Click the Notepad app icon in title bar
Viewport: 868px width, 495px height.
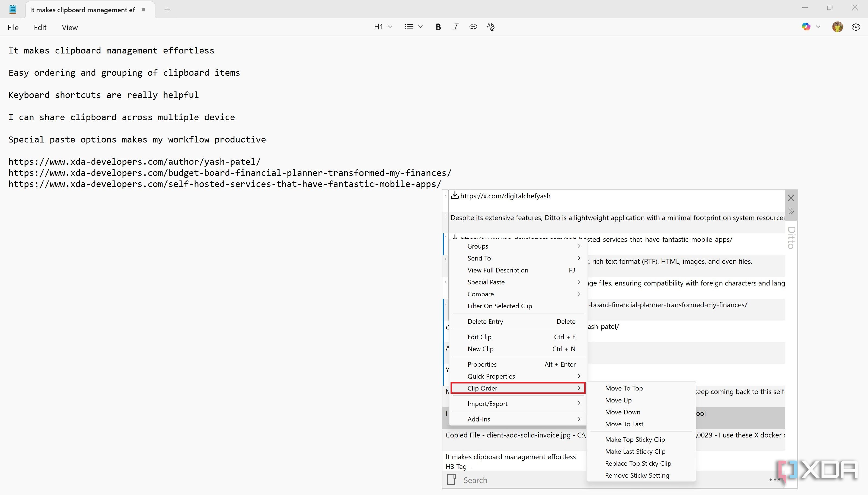pos(13,9)
